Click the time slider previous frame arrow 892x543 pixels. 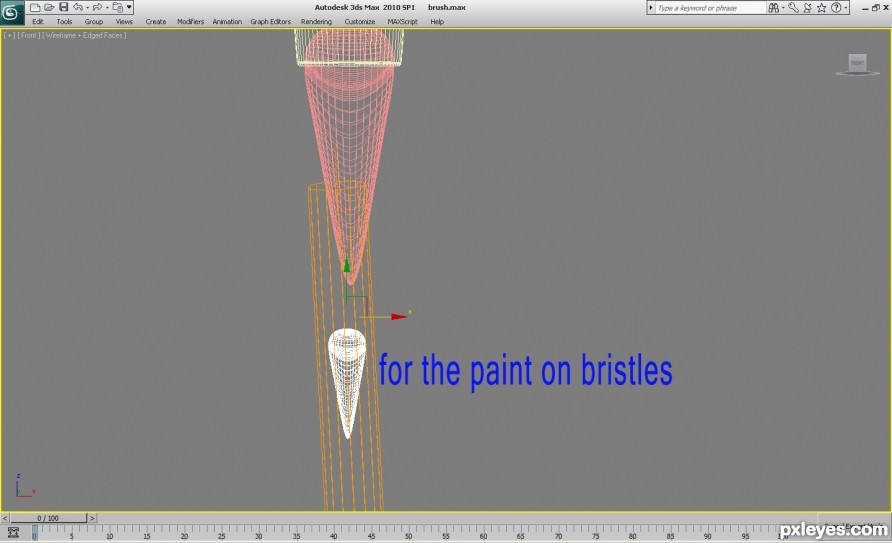pyautogui.click(x=5, y=518)
